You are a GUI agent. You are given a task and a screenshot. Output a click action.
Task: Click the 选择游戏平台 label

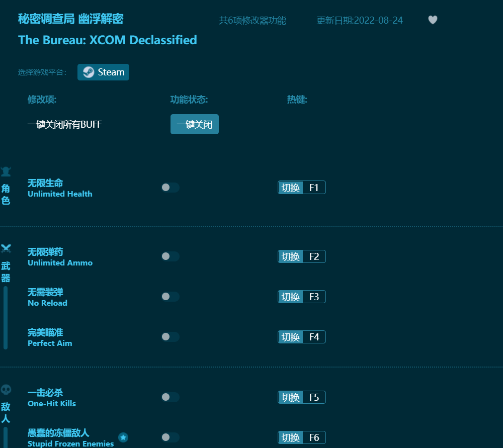(x=42, y=72)
